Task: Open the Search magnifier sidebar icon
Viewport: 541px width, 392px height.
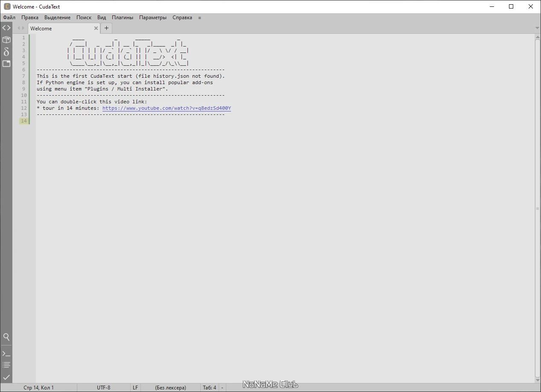Action: [x=6, y=337]
